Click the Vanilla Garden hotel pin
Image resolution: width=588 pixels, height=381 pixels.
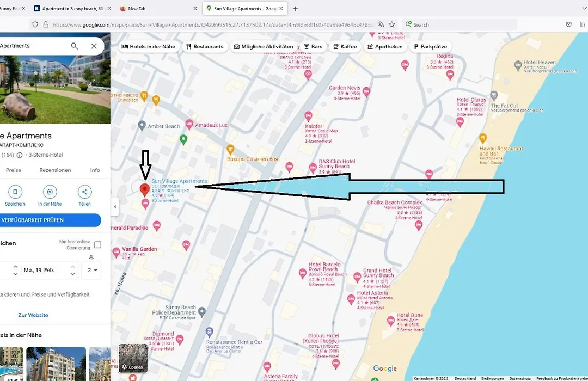coord(117,252)
